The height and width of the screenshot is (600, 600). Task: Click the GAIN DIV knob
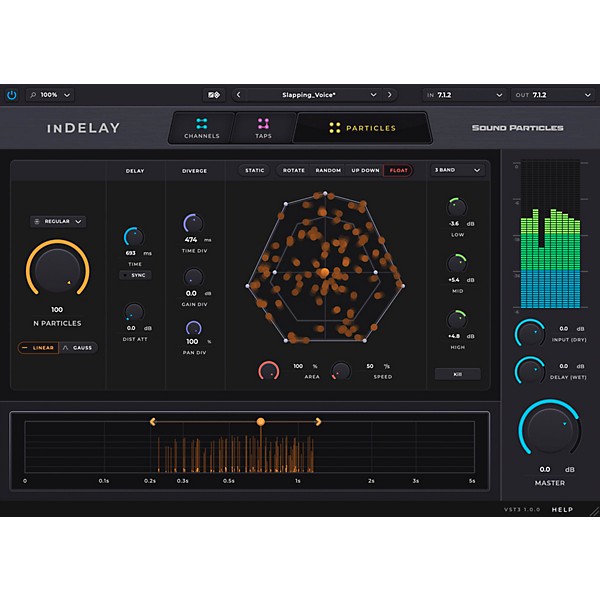(x=194, y=277)
